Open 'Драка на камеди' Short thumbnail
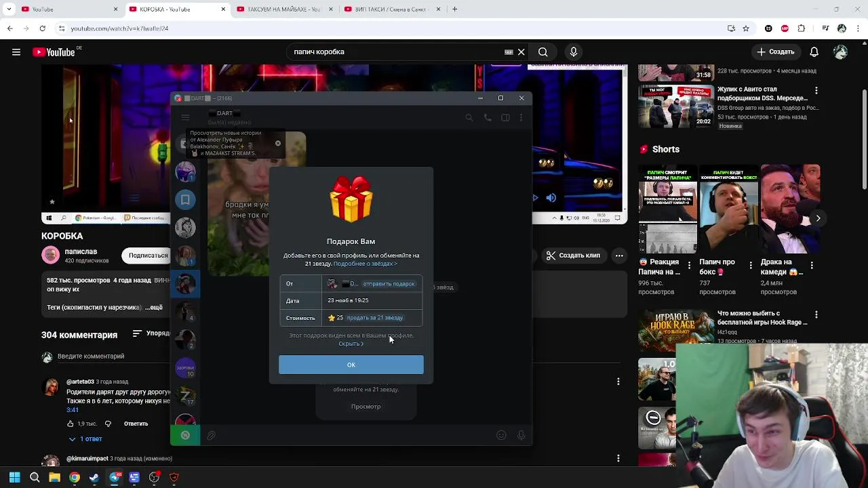This screenshot has width=868, height=488. [x=790, y=209]
